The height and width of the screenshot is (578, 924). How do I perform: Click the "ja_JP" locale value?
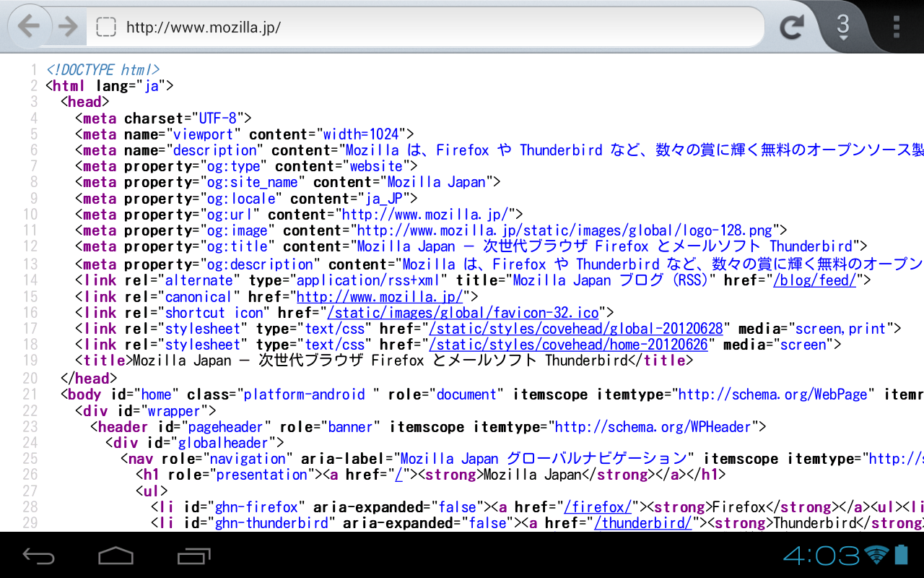(383, 198)
